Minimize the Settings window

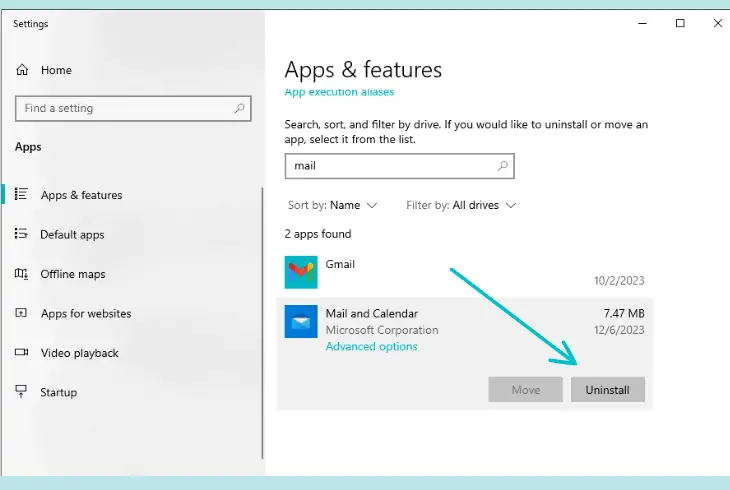642,23
